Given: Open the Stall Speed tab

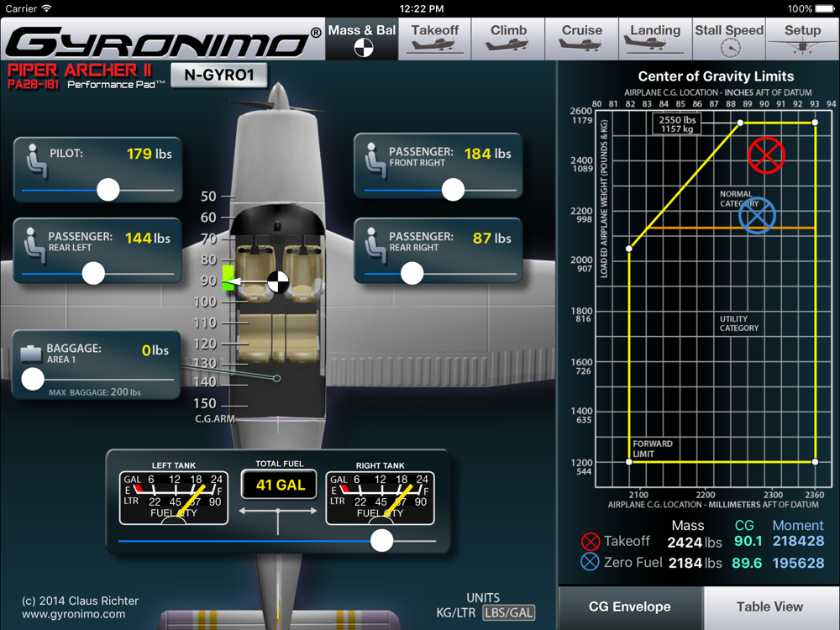Looking at the screenshot, I should tap(729, 39).
